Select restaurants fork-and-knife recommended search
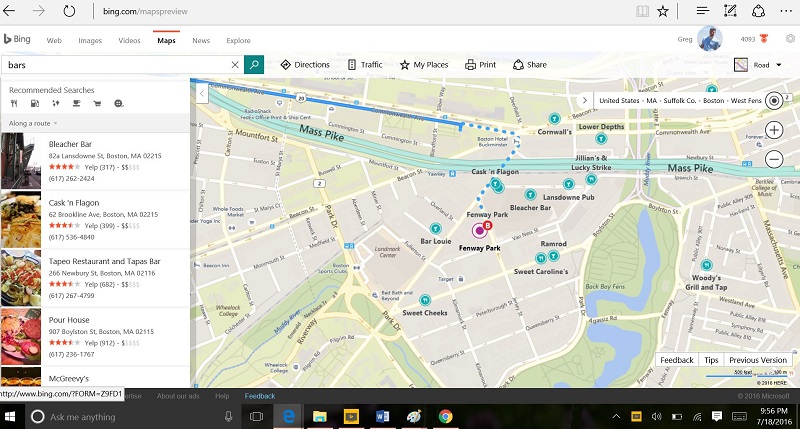This screenshot has height=429, width=800. coord(14,104)
